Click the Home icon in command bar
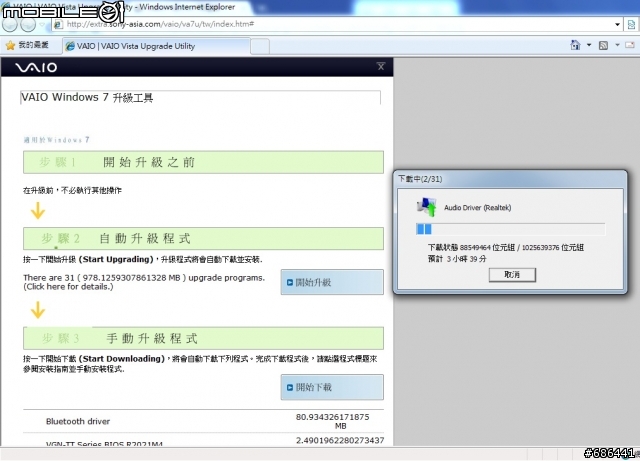Screen dimensions: 640x461 (575, 45)
